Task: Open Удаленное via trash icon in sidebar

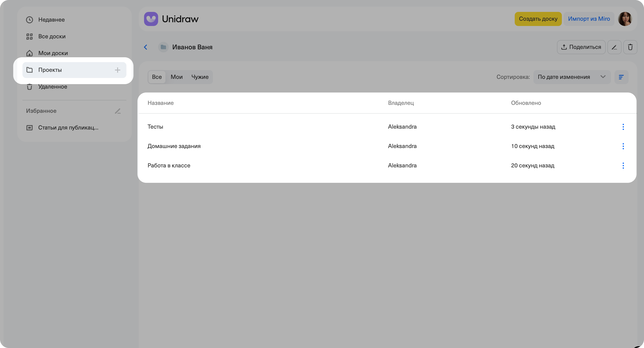Action: tap(30, 87)
